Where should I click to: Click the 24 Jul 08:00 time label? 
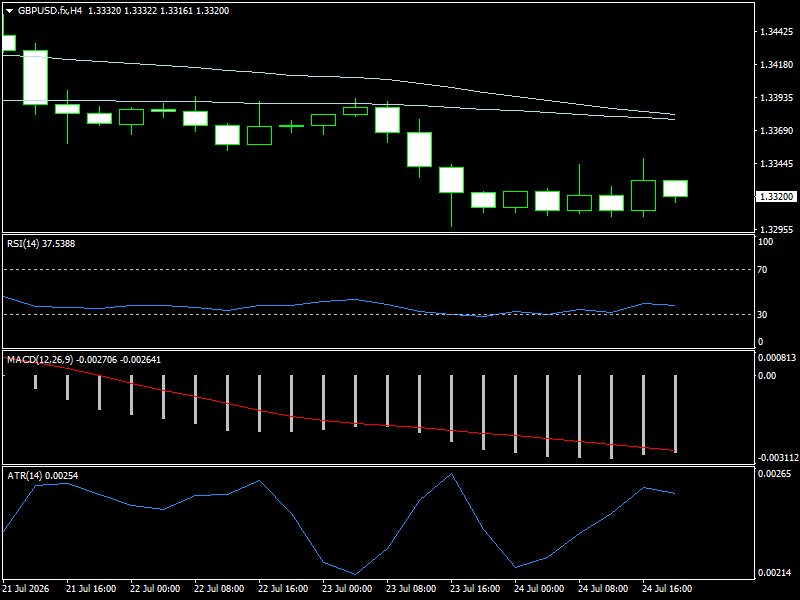click(603, 588)
